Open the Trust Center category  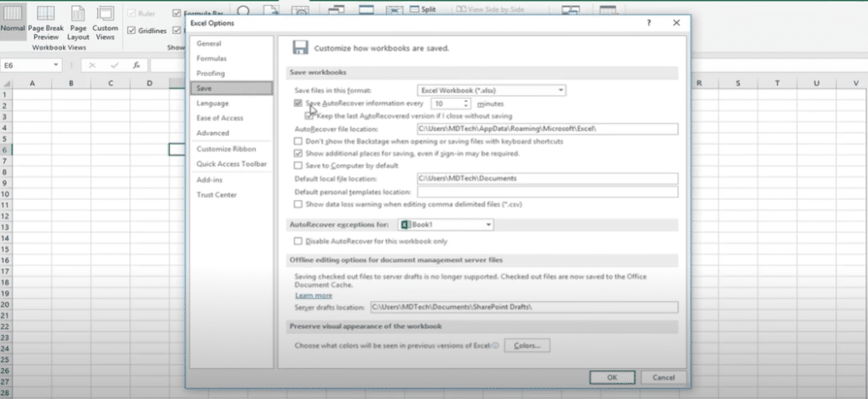click(231, 196)
